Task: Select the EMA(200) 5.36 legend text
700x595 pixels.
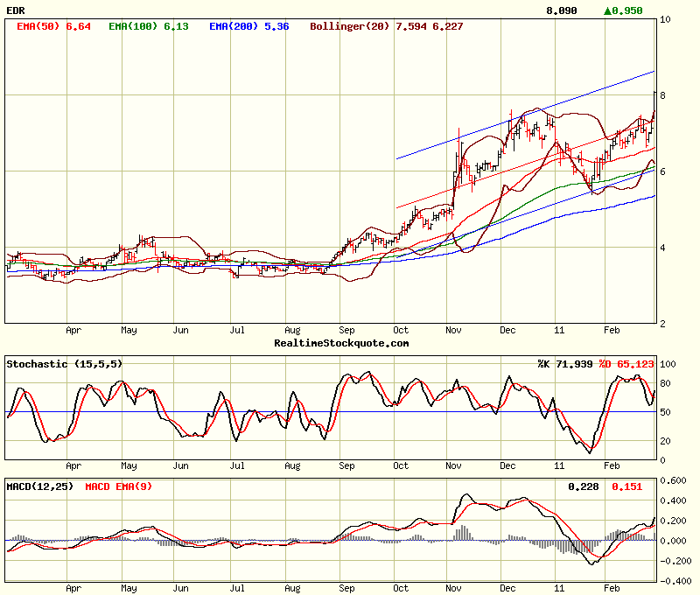Action: tap(249, 26)
